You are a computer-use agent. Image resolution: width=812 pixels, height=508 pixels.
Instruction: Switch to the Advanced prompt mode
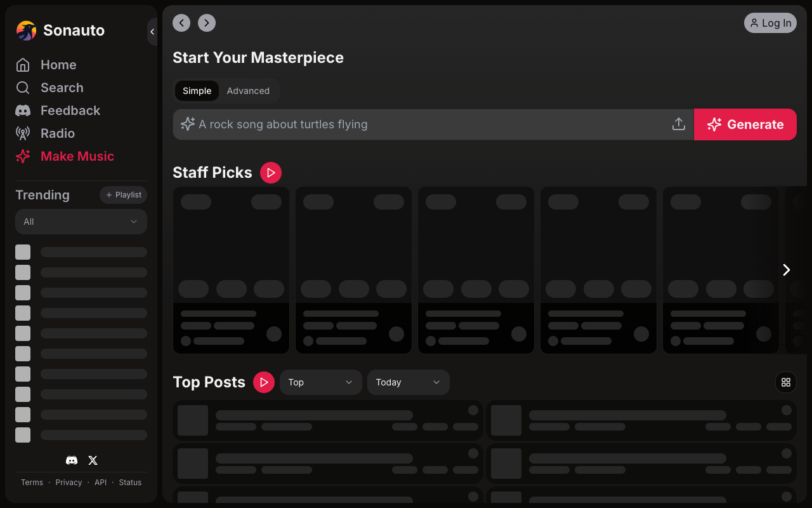248,91
